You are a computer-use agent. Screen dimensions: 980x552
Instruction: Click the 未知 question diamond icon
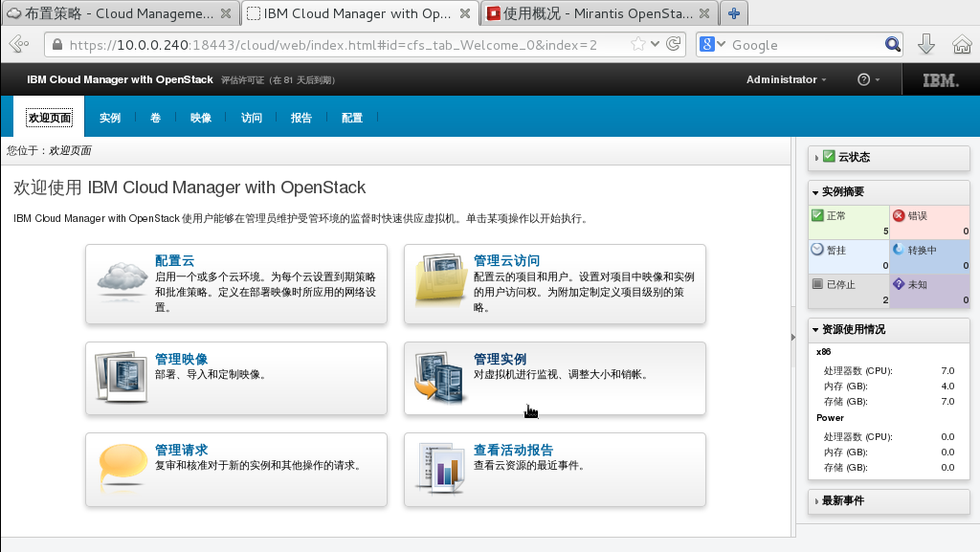coord(899,283)
